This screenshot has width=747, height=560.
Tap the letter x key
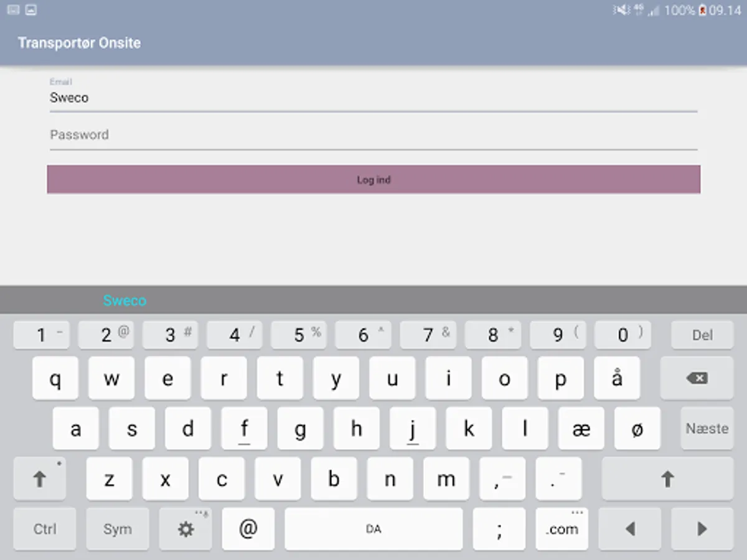click(166, 479)
